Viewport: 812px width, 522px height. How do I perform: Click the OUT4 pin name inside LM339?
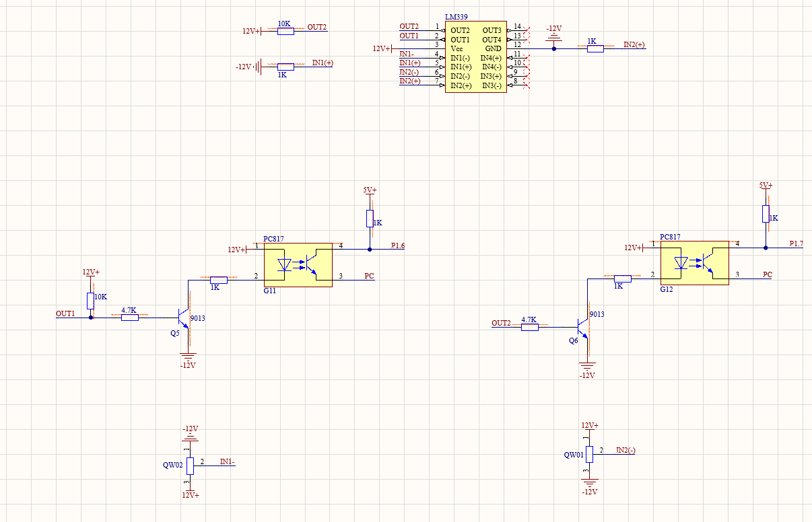pyautogui.click(x=492, y=40)
